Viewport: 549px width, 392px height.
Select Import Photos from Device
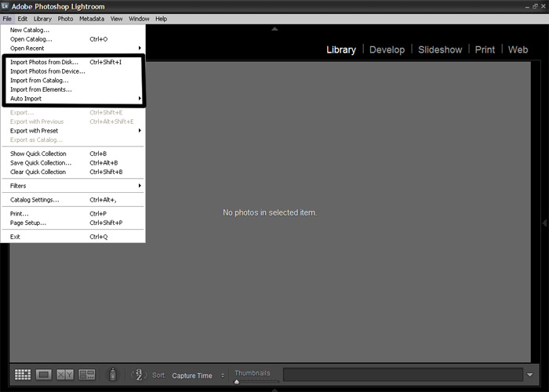click(73, 71)
